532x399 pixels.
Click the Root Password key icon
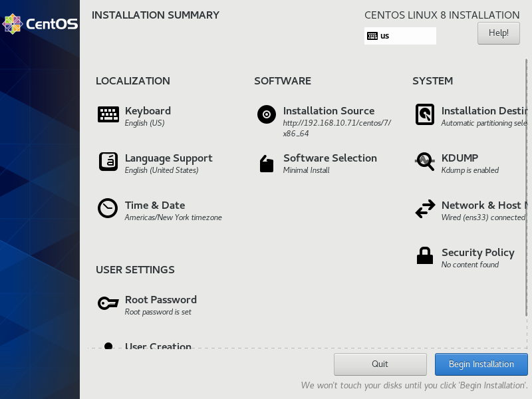[x=108, y=303]
